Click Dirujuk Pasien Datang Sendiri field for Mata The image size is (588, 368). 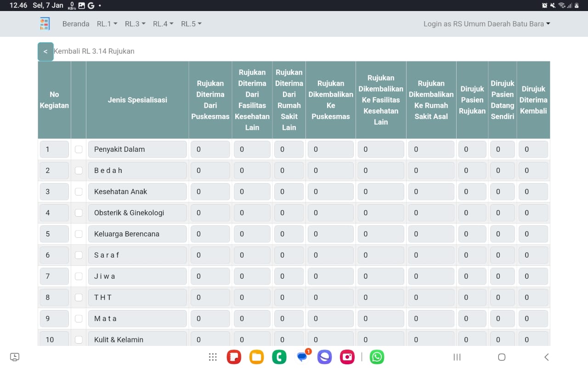pos(503,318)
